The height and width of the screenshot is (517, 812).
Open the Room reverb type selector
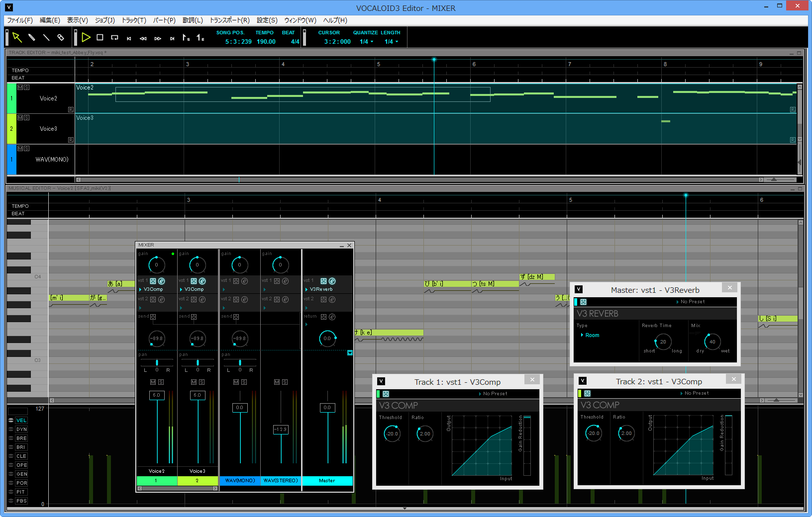pyautogui.click(x=590, y=335)
